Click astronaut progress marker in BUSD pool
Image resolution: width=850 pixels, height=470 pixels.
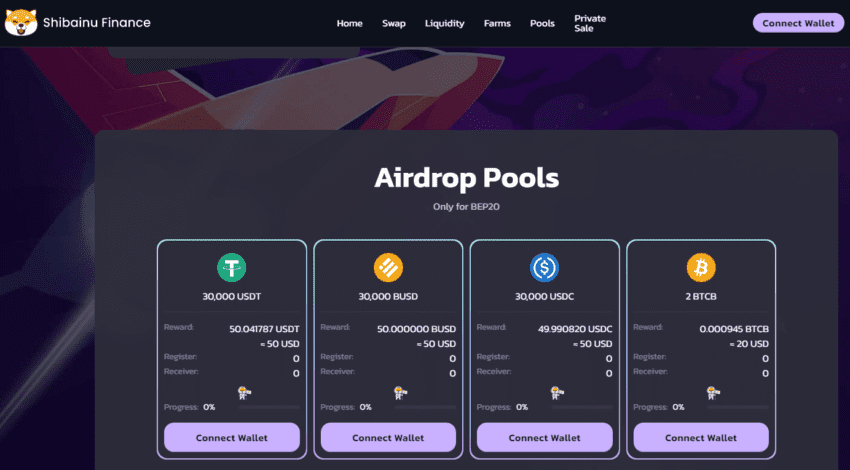pos(401,392)
